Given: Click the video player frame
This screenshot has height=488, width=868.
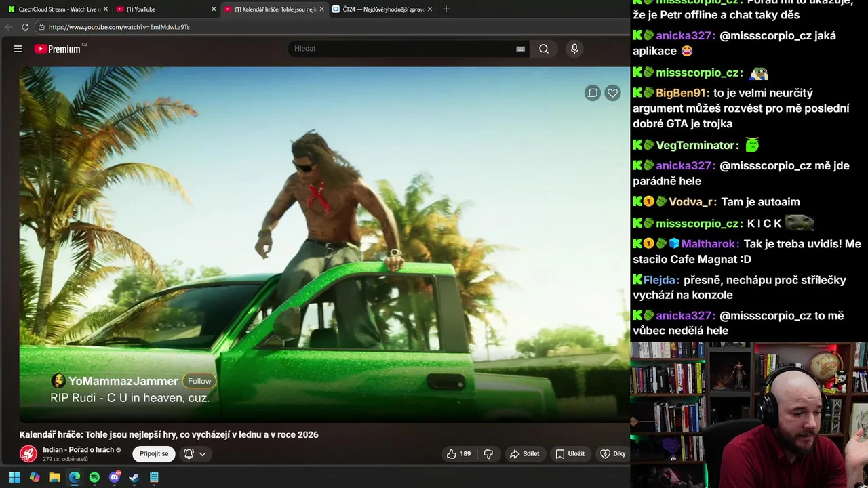Looking at the screenshot, I should point(324,244).
